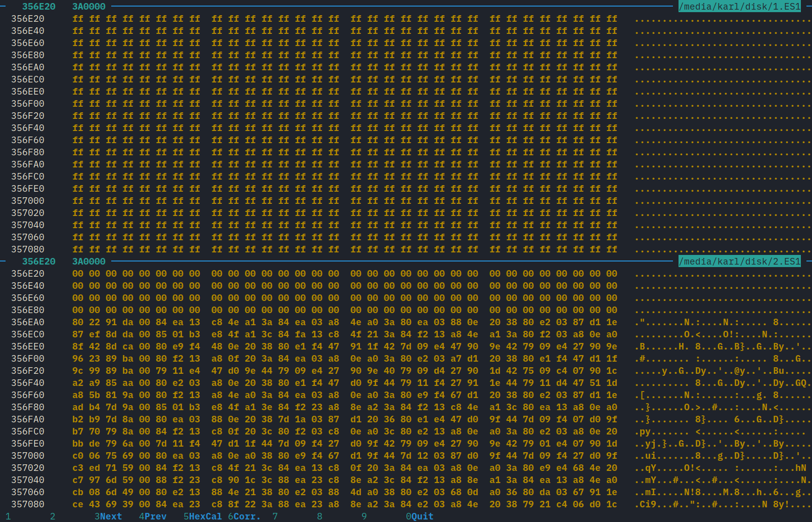Click hex bytes "9c 99 89 ba" in 2.ES1

[x=103, y=371]
